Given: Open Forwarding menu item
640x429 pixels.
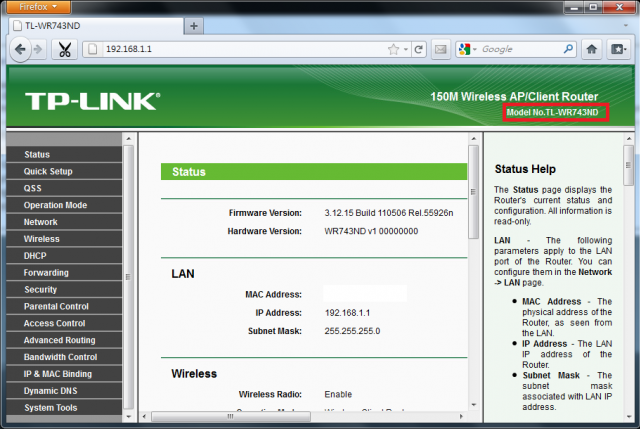Looking at the screenshot, I should [x=64, y=273].
